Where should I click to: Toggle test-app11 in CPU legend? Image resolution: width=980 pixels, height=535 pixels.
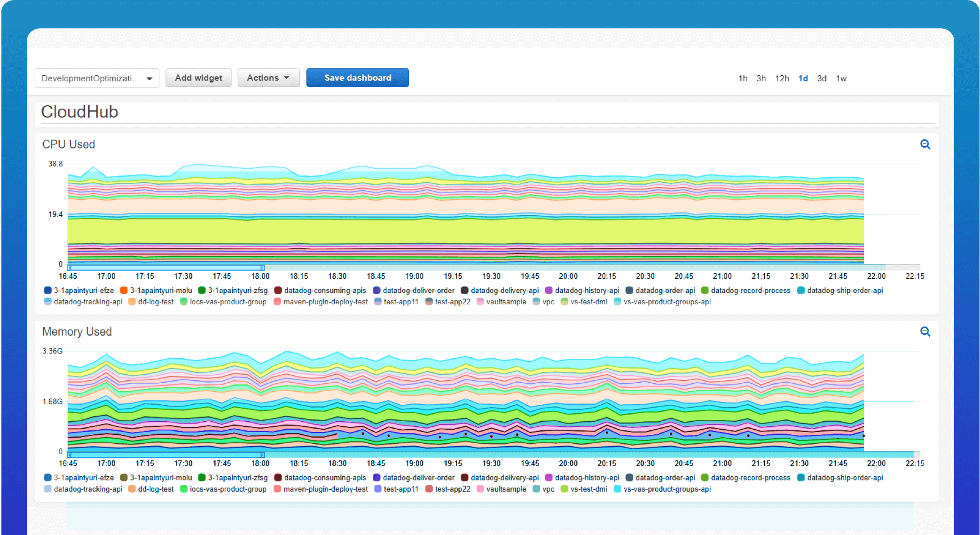click(x=396, y=302)
